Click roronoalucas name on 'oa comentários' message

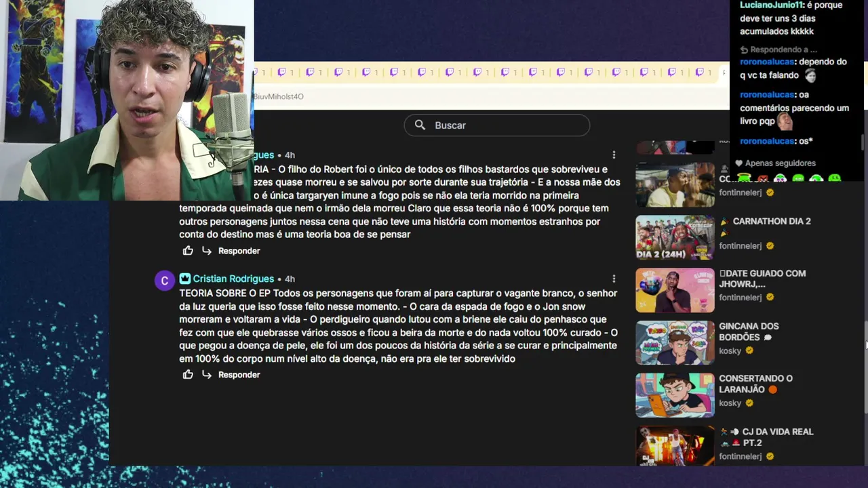pos(767,95)
